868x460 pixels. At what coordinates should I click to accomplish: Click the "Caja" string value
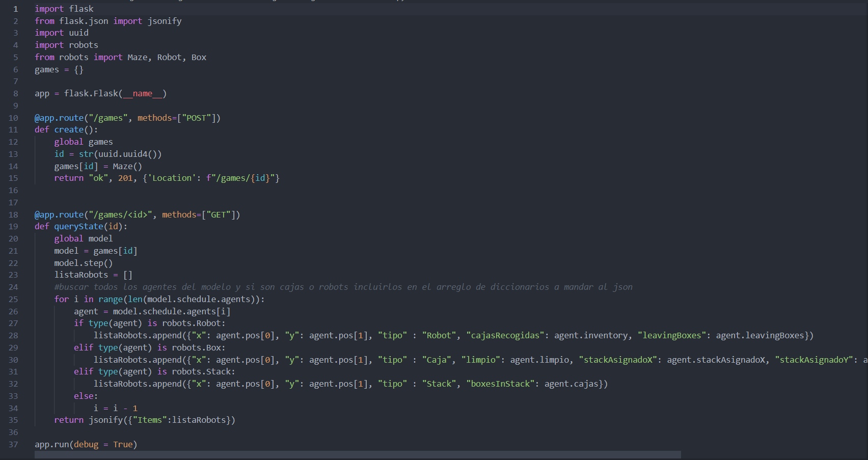437,360
